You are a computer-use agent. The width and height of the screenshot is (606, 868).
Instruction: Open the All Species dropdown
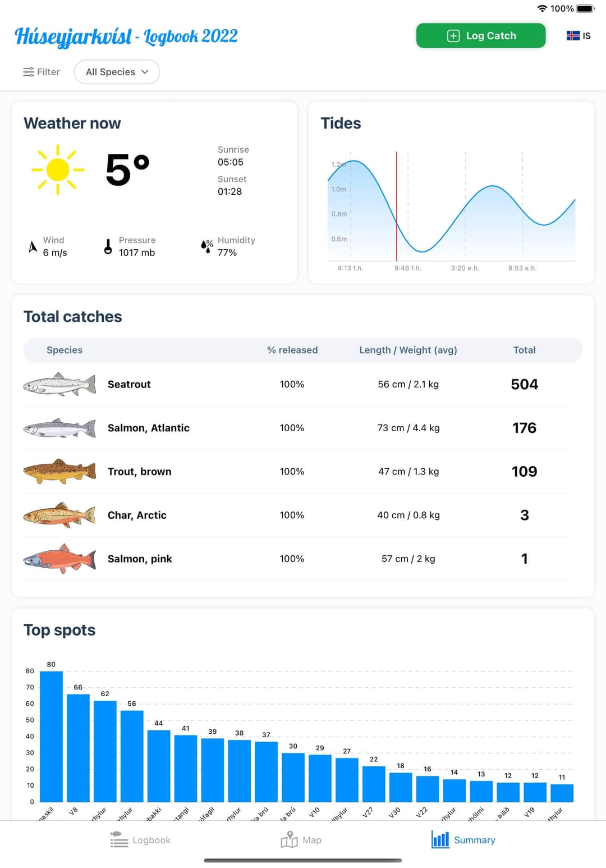[x=117, y=72]
